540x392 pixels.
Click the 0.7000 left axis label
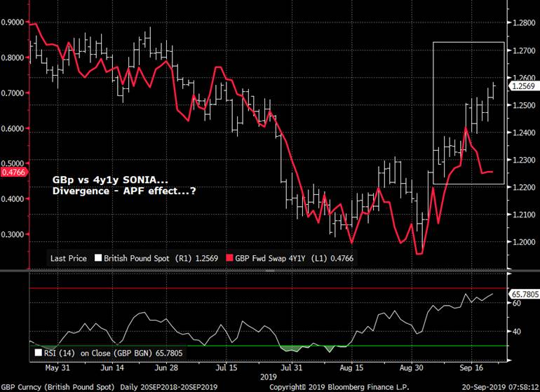point(13,93)
